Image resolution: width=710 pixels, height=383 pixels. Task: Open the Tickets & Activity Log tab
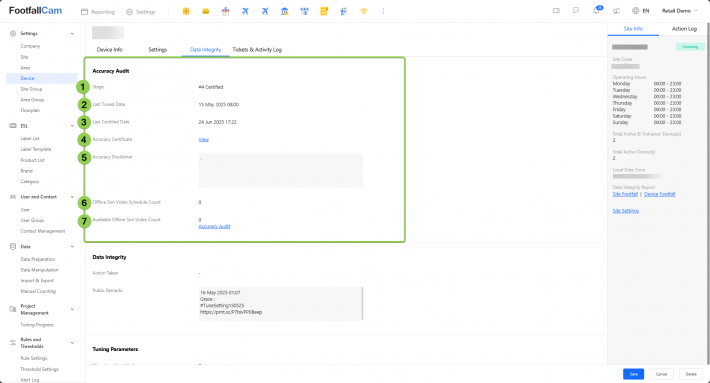click(257, 49)
